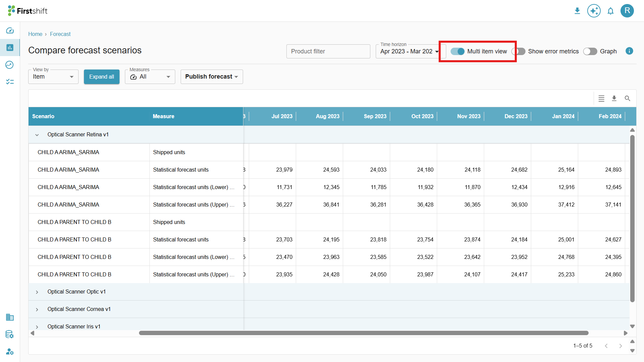Click the info icon beside Graph
644x362 pixels.
click(629, 51)
